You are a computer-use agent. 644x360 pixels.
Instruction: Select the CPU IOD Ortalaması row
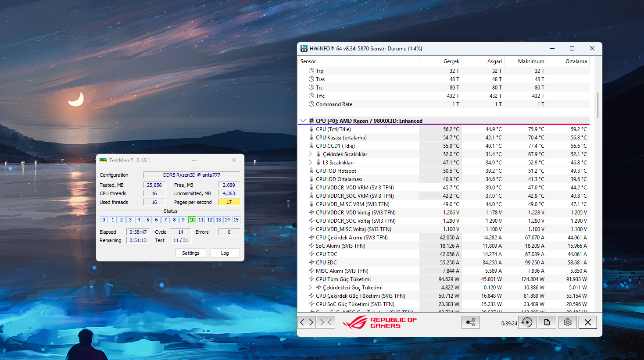coord(444,179)
